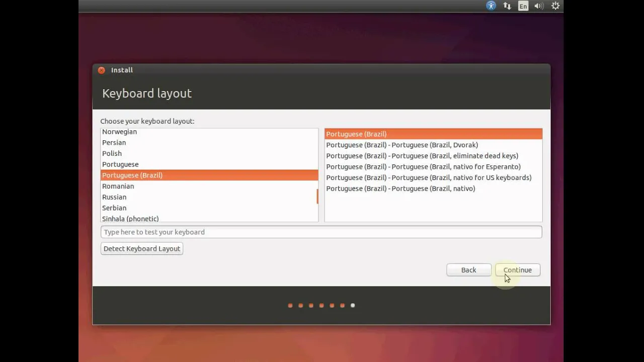Image resolution: width=644 pixels, height=362 pixels.
Task: Choose the Brazil, nativo variant
Action: point(433,189)
